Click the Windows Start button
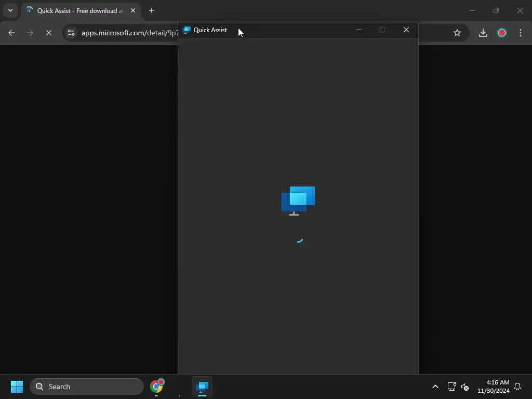The width and height of the screenshot is (532, 399). tap(17, 387)
